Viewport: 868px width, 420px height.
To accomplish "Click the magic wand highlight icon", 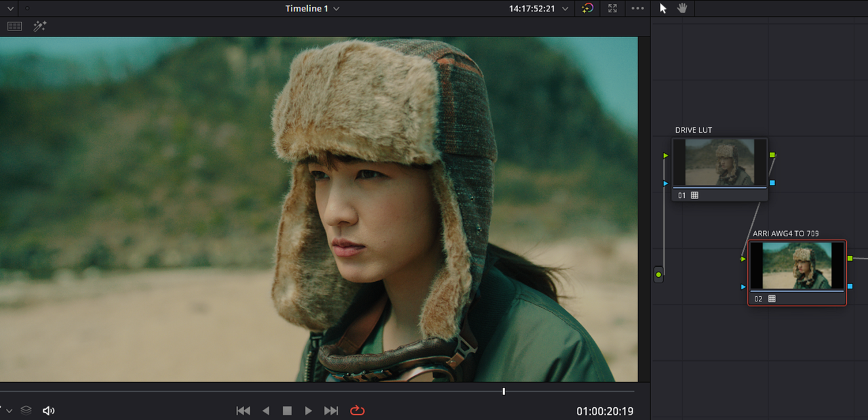I will coord(40,26).
